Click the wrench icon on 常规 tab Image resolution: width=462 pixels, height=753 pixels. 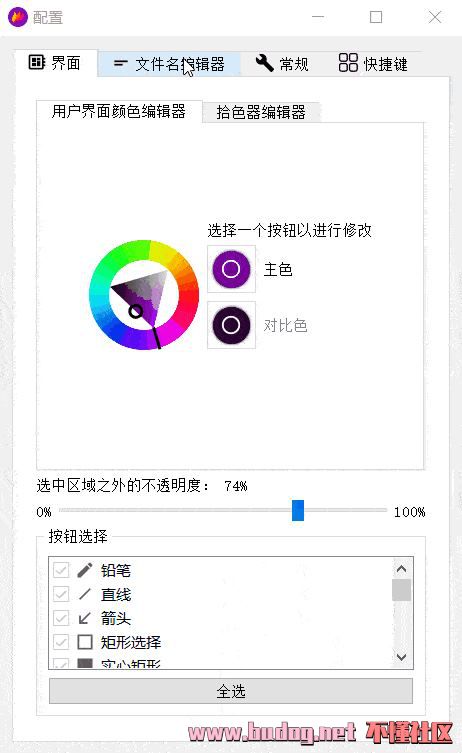coord(264,63)
